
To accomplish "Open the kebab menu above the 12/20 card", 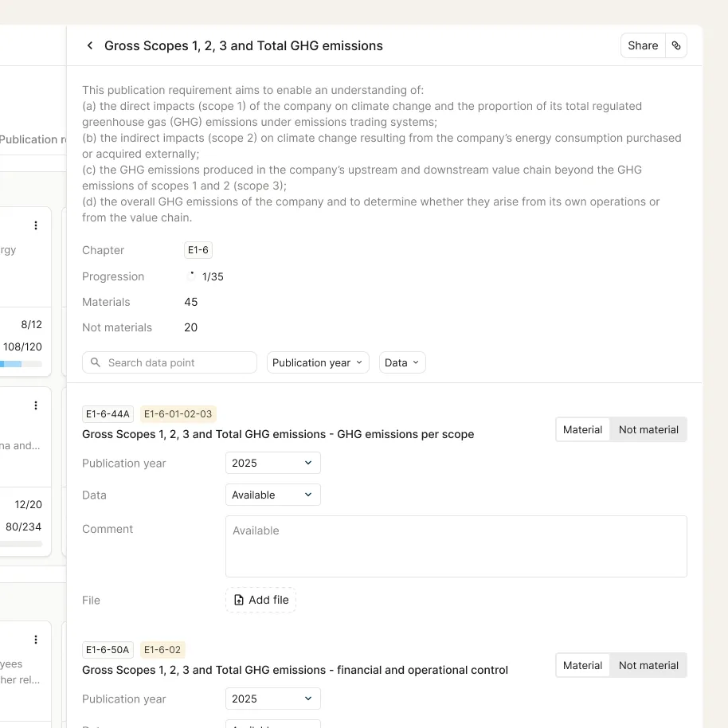I will point(36,405).
